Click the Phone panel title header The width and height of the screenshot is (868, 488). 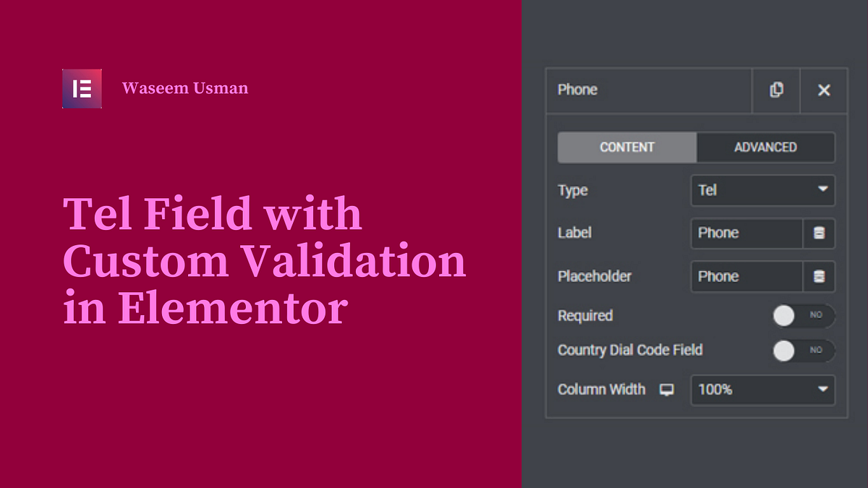click(577, 90)
